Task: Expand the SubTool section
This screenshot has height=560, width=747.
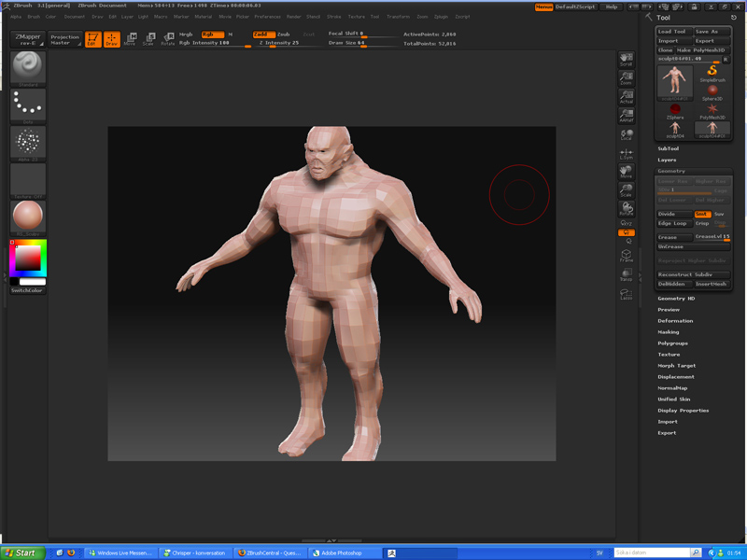Action: [x=669, y=148]
